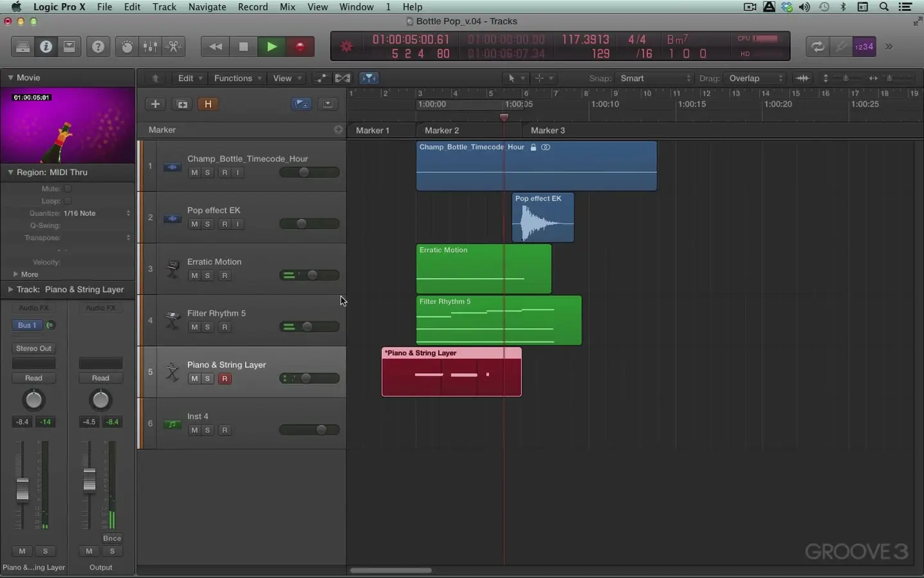The height and width of the screenshot is (578, 924).
Task: Click the Bnce bounce button
Action: pyautogui.click(x=112, y=539)
